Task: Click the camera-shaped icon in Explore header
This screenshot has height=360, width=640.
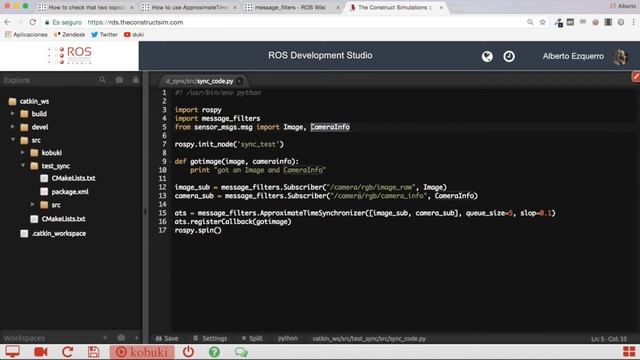Action: click(x=119, y=80)
